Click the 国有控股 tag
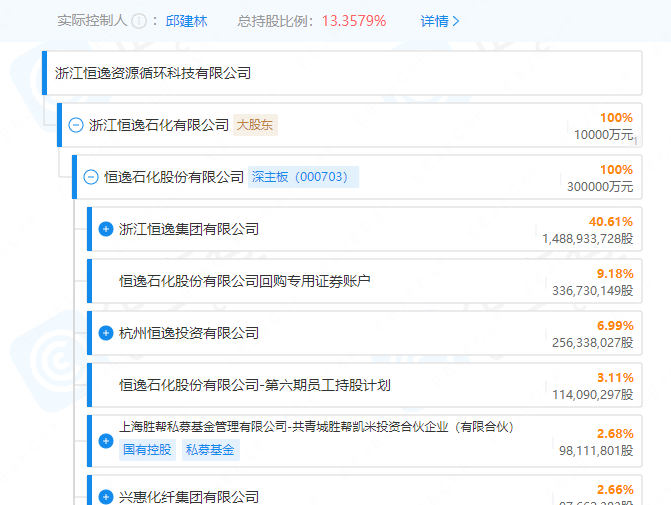The image size is (671, 505). tap(147, 450)
